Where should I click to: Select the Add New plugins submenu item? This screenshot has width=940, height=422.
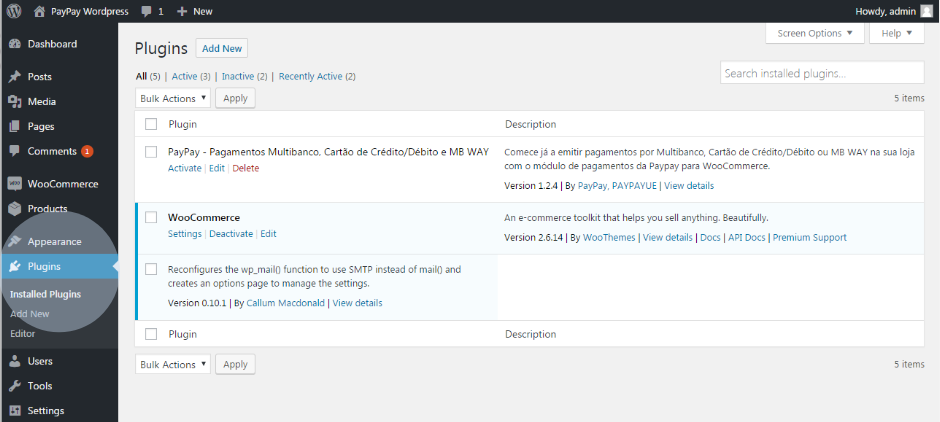click(x=29, y=314)
